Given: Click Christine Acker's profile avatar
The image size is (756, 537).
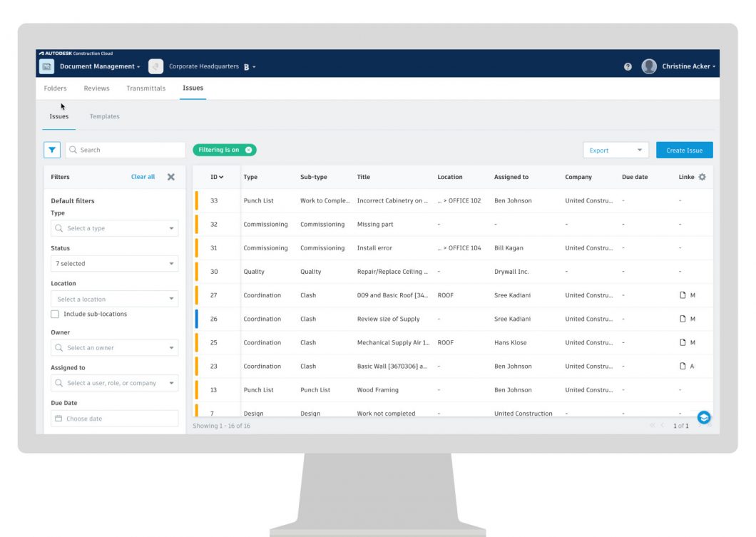Looking at the screenshot, I should coord(649,66).
